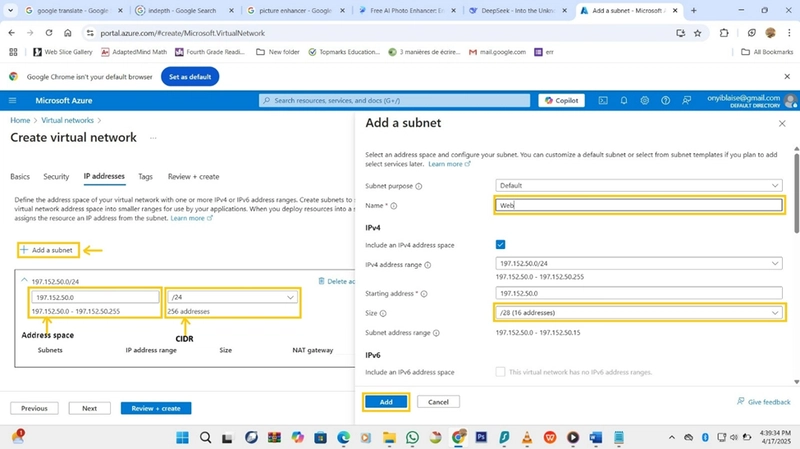Click the blue Review + create button
Image resolution: width=800 pixels, height=449 pixels.
pos(156,408)
